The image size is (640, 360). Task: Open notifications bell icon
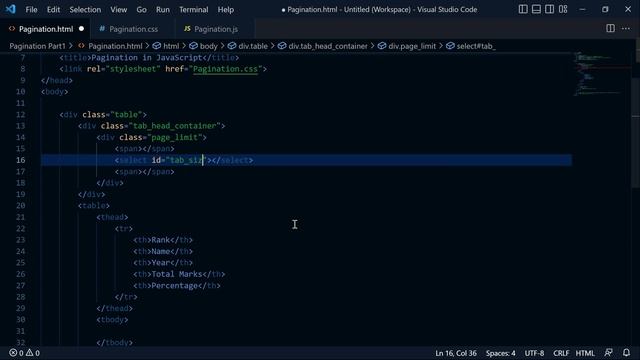tap(627, 353)
